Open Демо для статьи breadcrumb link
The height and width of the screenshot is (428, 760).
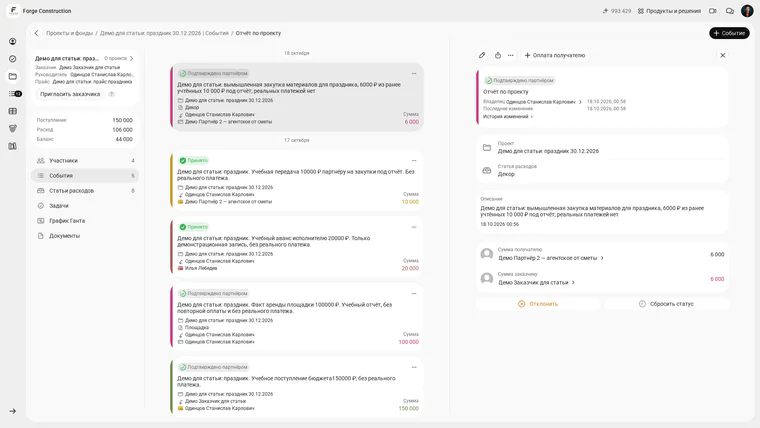[164, 33]
